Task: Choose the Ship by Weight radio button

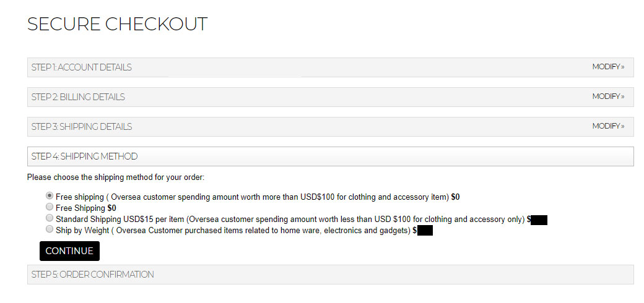Action: pyautogui.click(x=50, y=229)
